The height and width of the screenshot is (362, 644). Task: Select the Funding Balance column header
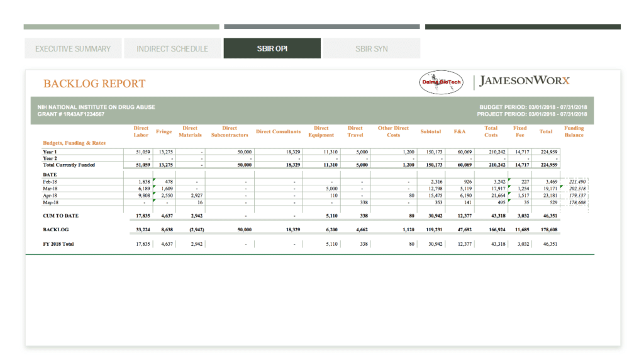574,131
